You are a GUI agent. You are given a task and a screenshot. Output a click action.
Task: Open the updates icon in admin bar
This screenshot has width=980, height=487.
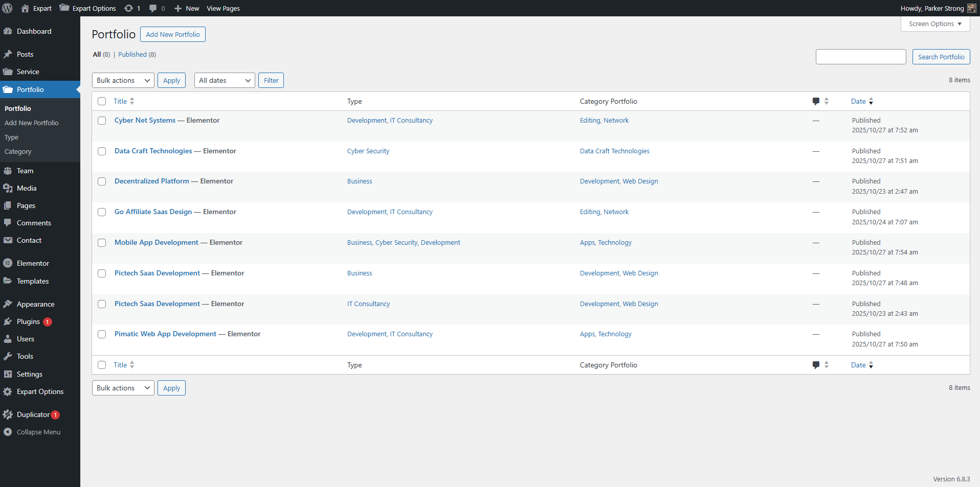(129, 8)
